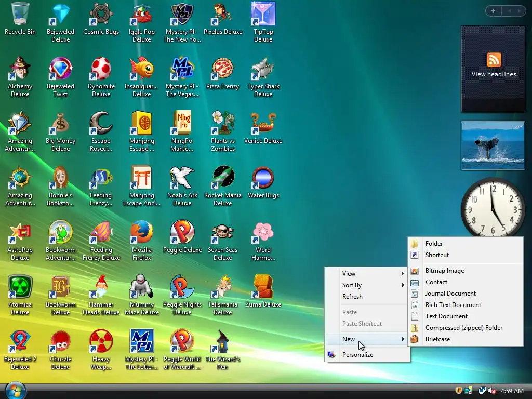Select Contact in the New submenu
The height and width of the screenshot is (399, 532).
pos(465,282)
